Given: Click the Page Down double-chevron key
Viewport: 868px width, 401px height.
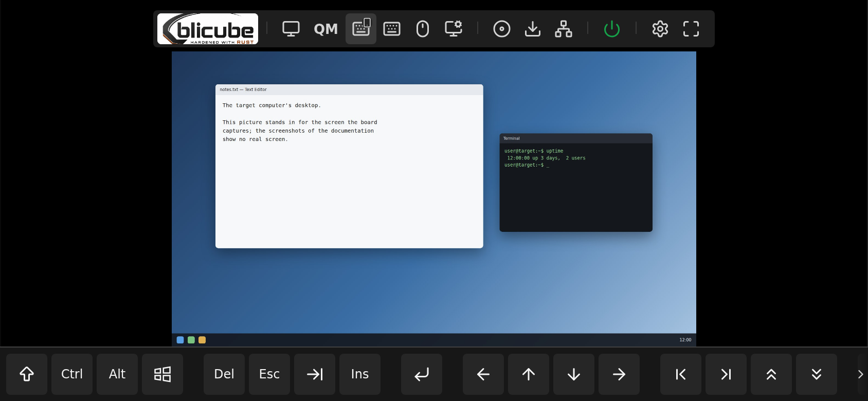Looking at the screenshot, I should click(817, 374).
